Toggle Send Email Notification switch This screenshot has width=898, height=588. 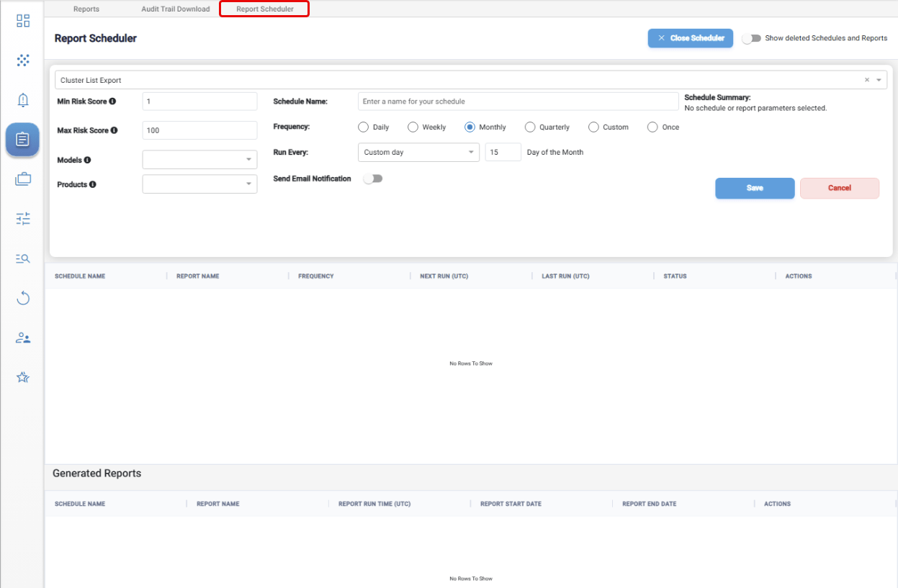373,178
